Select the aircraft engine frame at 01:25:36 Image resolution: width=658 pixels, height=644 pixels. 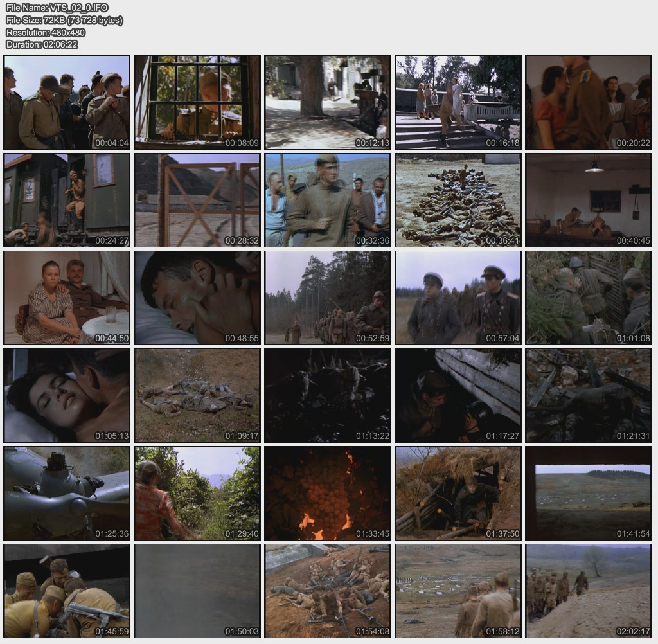67,494
